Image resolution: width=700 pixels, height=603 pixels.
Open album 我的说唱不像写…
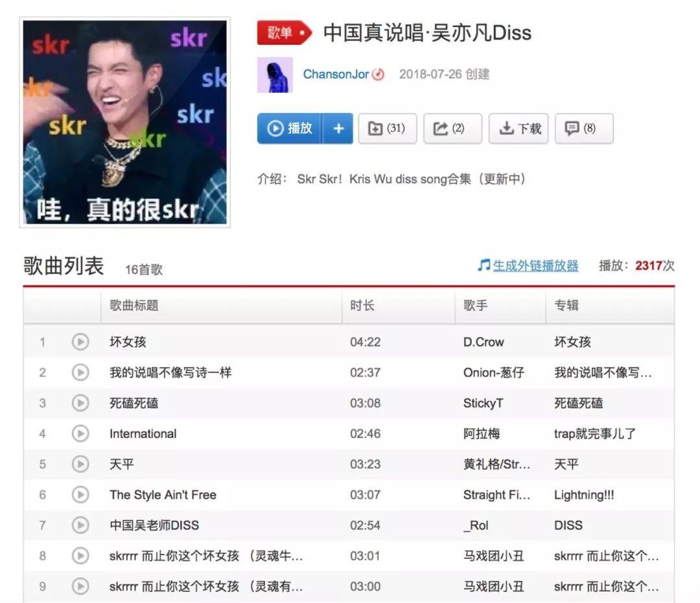pyautogui.click(x=603, y=372)
